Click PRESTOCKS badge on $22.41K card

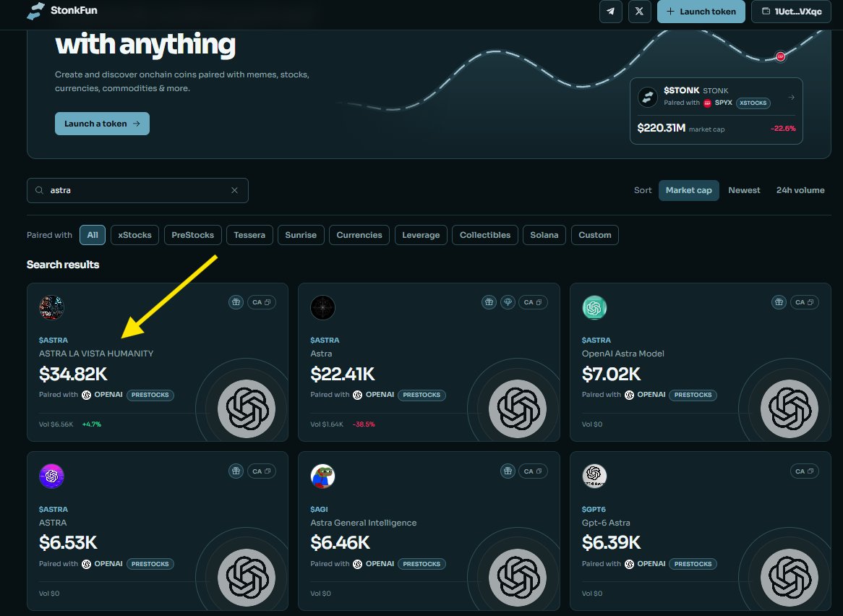421,395
